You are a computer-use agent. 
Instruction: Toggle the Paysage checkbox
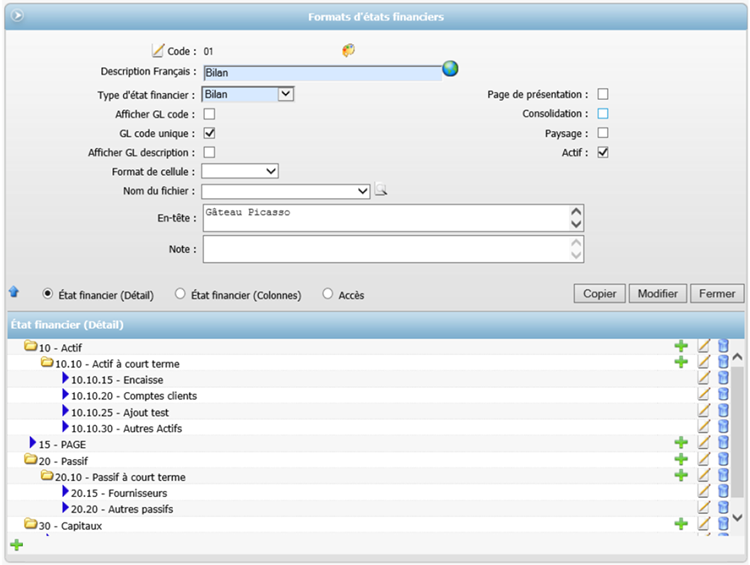coord(603,133)
